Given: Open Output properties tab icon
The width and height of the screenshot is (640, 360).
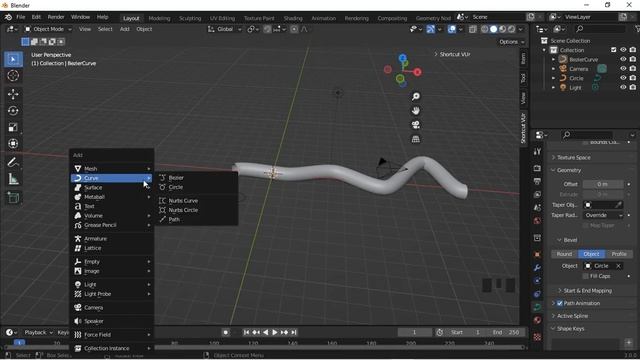Looking at the screenshot, I should [x=537, y=181].
